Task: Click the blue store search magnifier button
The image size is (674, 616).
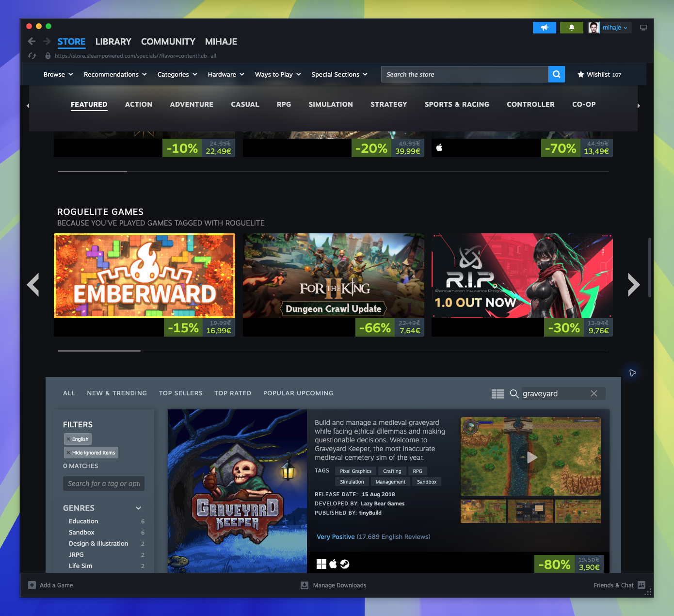Action: 557,74
